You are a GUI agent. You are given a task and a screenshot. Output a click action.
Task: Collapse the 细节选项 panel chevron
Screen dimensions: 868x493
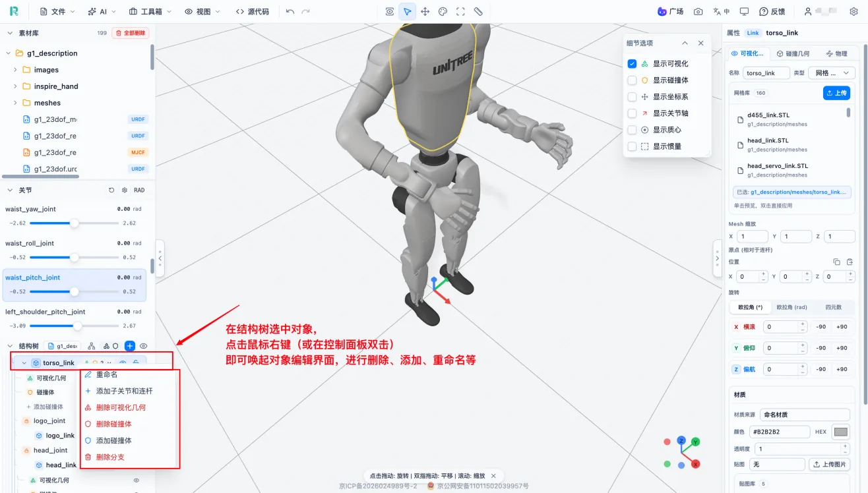pyautogui.click(x=685, y=43)
